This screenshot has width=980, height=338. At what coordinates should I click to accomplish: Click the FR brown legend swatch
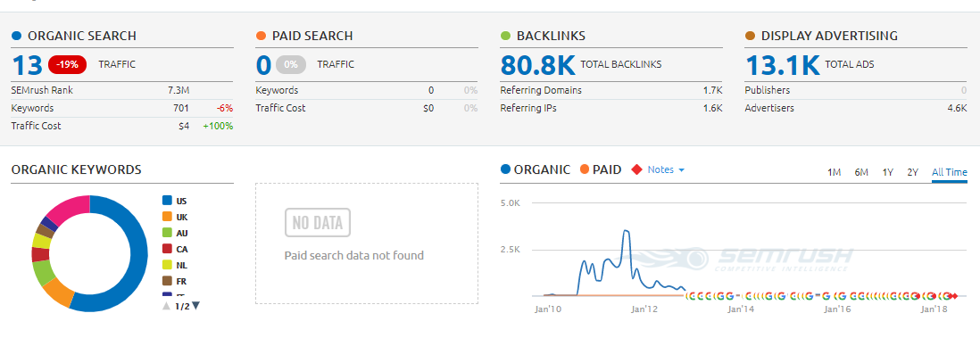(167, 281)
